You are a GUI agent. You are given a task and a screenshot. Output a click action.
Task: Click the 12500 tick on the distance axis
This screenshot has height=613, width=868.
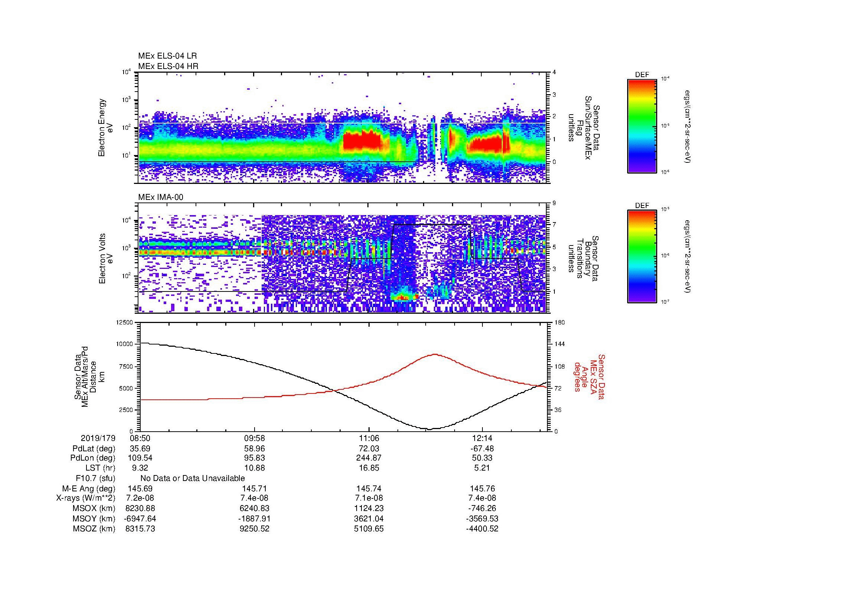[x=125, y=322]
